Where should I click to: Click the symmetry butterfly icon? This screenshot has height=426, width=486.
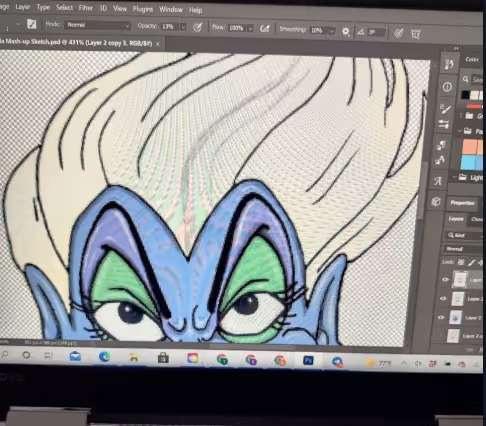pos(415,34)
